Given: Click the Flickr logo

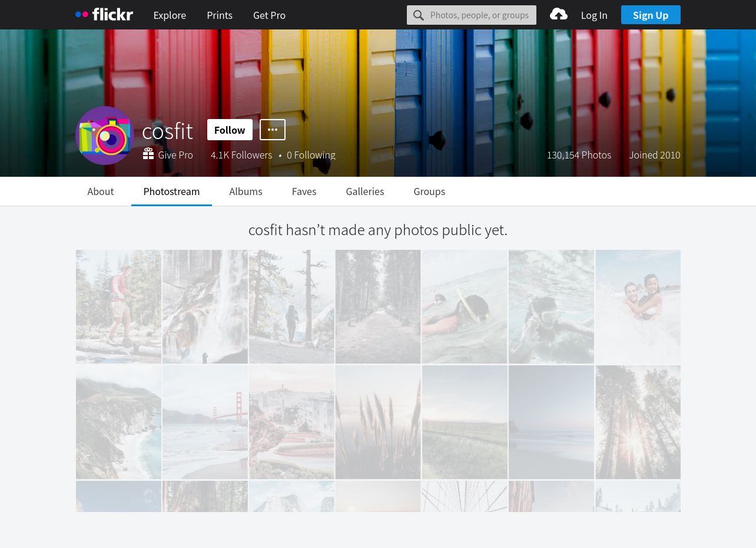Looking at the screenshot, I should [x=104, y=15].
